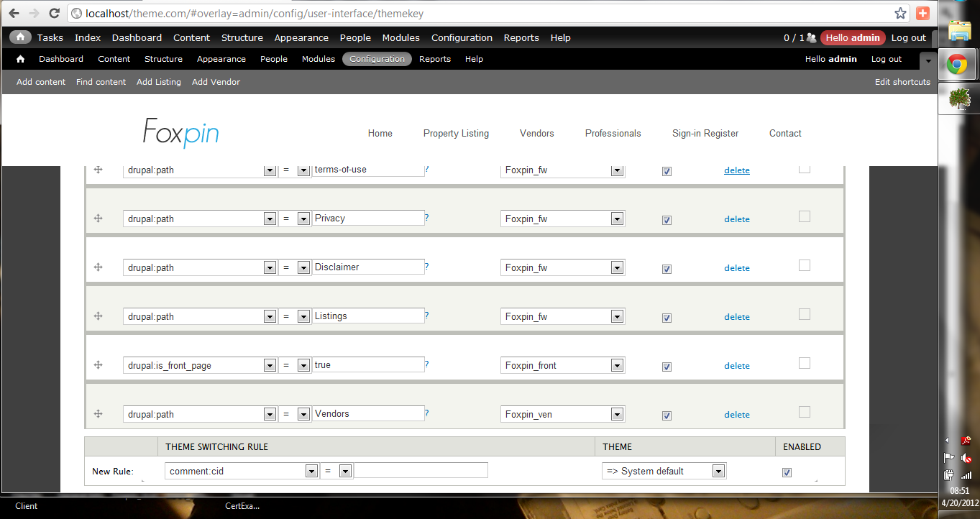Open the Foxpin_fw dropdown in Disclaimer row
The image size is (980, 519).
point(562,267)
